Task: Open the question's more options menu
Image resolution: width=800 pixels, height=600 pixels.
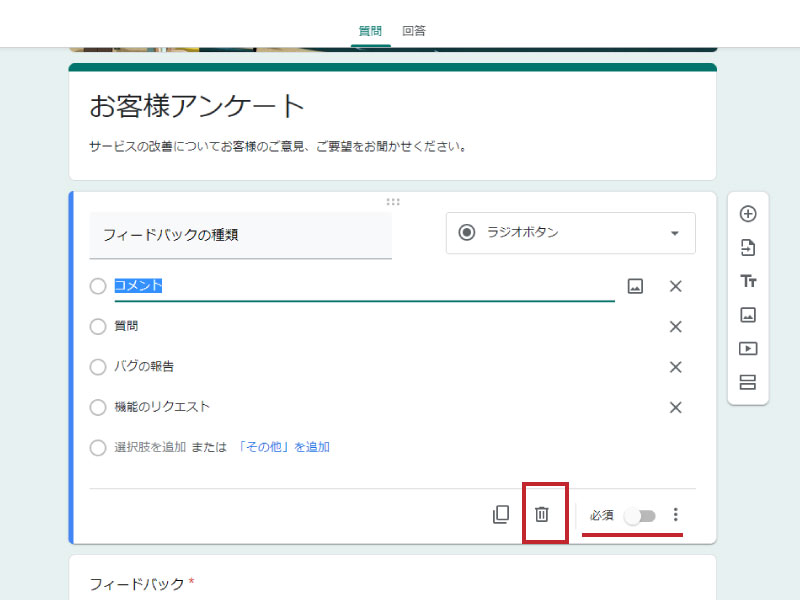Action: tap(675, 514)
